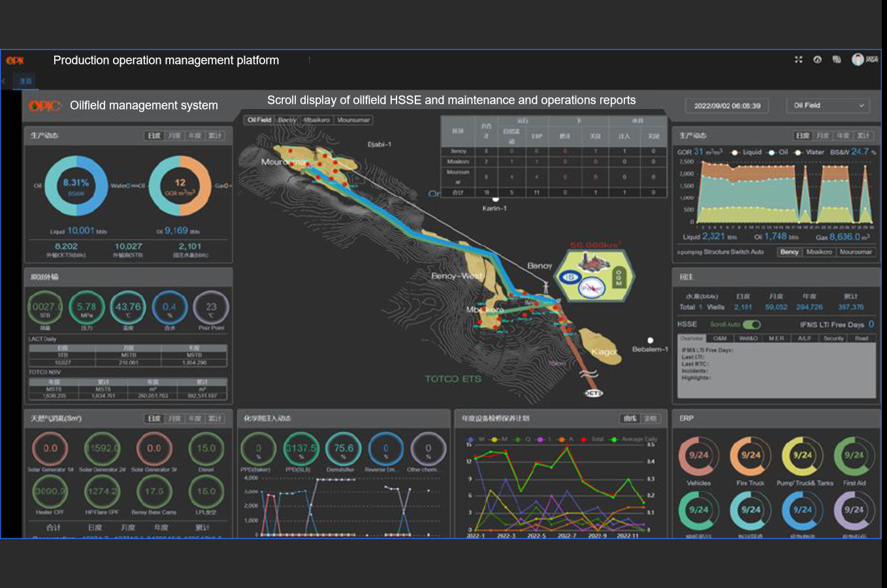Select Benoy in pumping structure switch

pos(789,252)
